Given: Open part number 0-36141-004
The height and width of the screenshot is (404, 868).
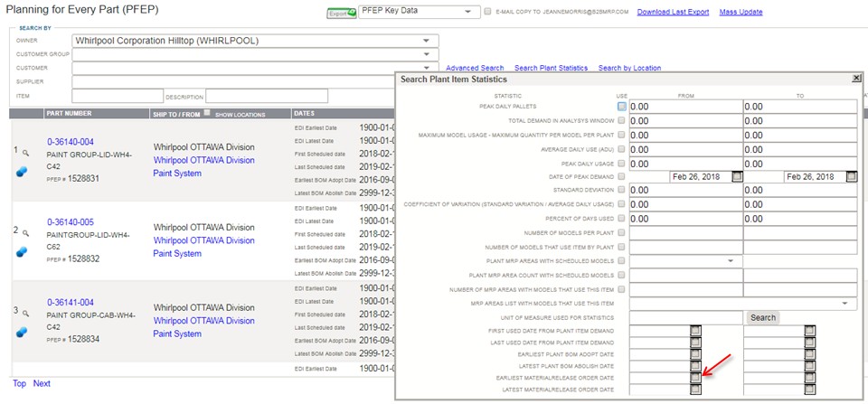Looking at the screenshot, I should 71,302.
